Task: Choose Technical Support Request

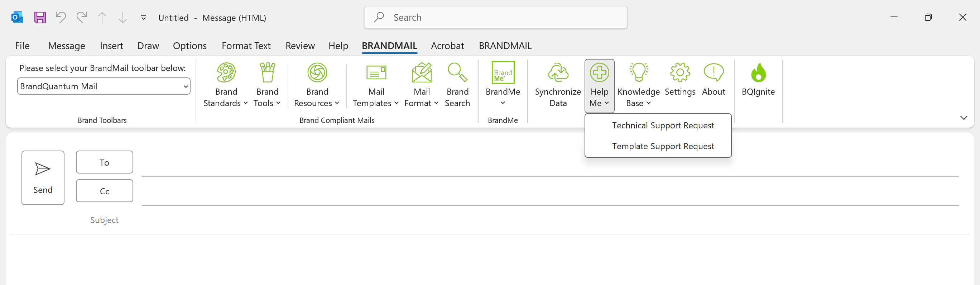Action: (x=658, y=125)
